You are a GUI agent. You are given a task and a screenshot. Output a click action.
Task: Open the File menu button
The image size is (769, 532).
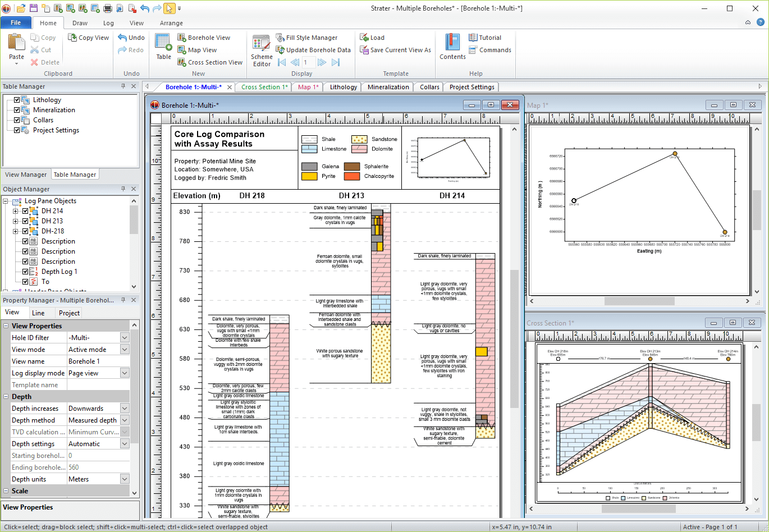click(16, 23)
